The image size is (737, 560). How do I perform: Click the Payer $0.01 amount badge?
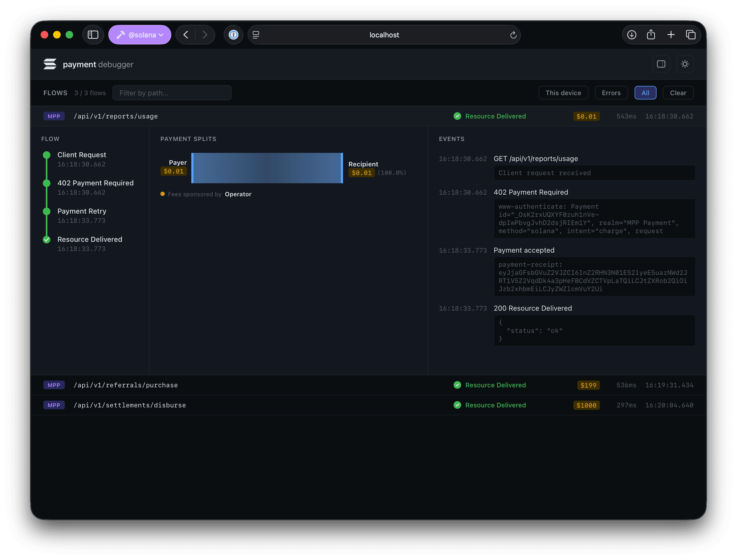tap(174, 171)
